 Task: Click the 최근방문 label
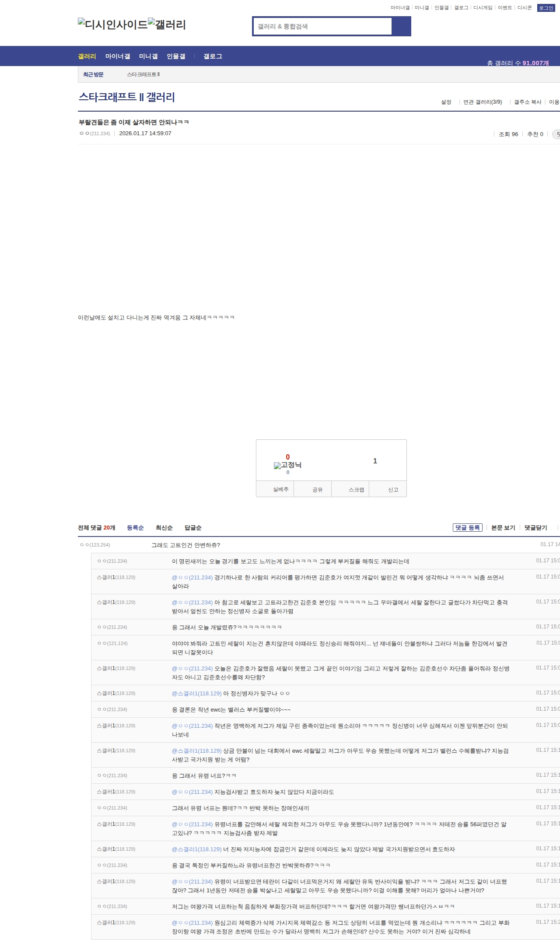click(93, 74)
